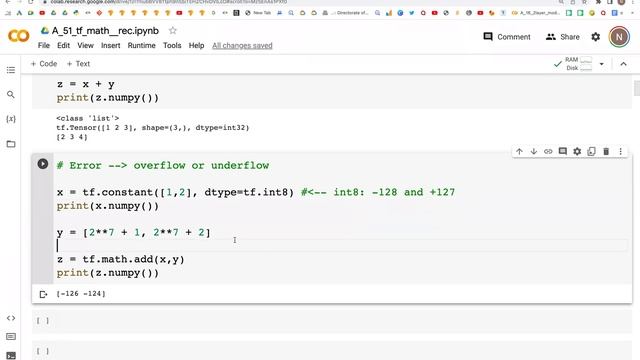The width and height of the screenshot is (640, 360).
Task: Open the user account avatar
Action: pos(619,37)
